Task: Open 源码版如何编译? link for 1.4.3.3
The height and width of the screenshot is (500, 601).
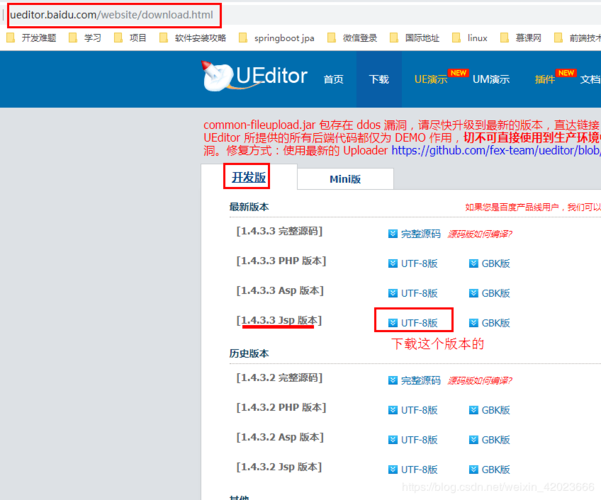Action: pyautogui.click(x=480, y=234)
